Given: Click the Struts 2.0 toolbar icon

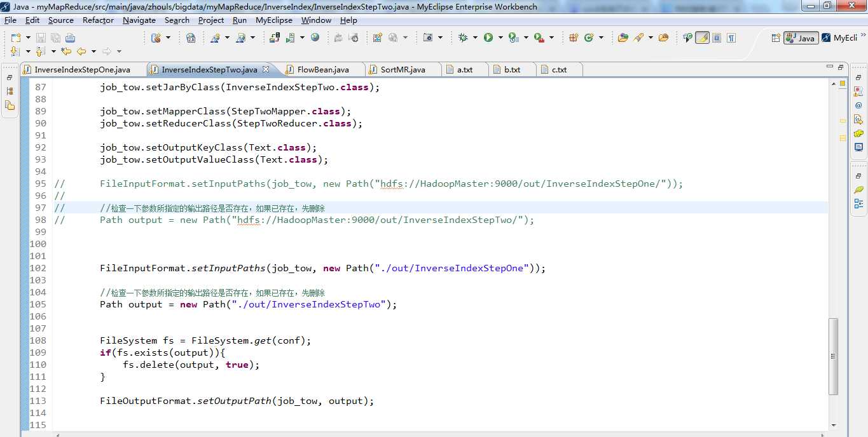Looking at the screenshot, I should [x=191, y=38].
